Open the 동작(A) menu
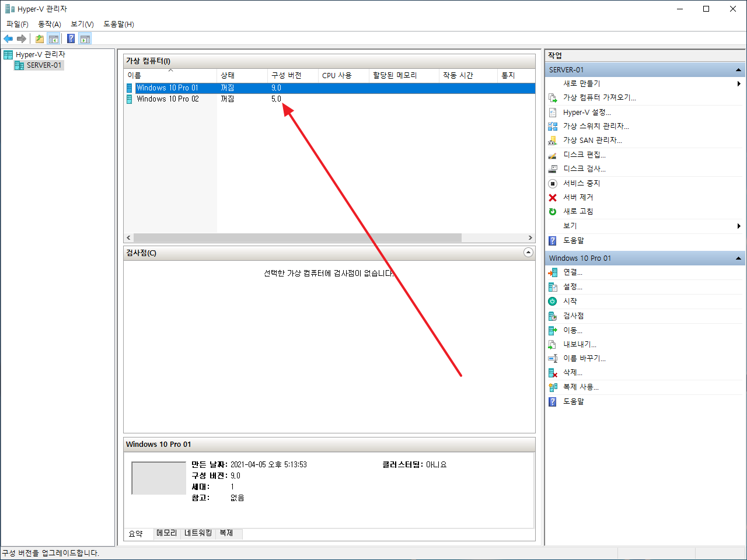747x560 pixels. coord(50,24)
